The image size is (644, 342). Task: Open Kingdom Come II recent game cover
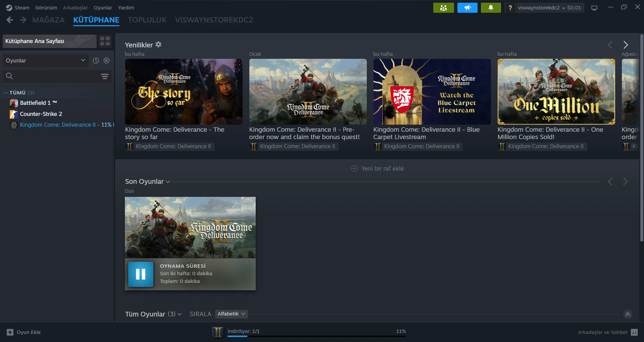tap(190, 227)
